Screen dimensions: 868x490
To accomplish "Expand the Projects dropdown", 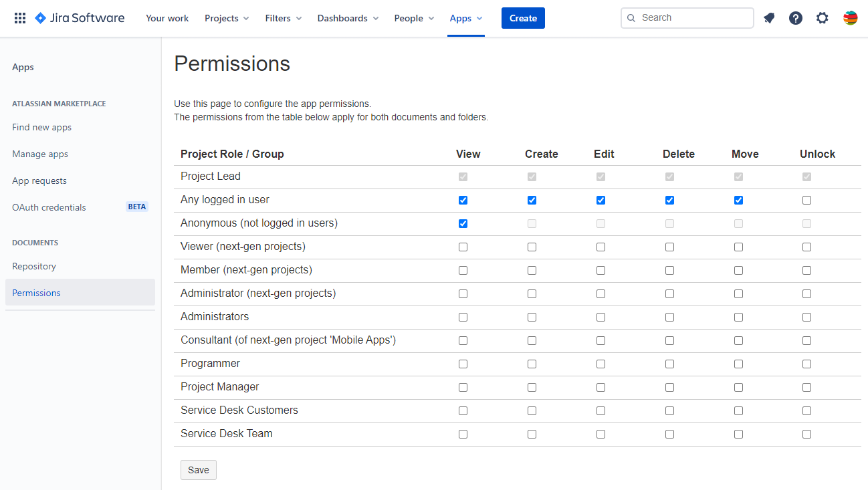I will pos(227,18).
